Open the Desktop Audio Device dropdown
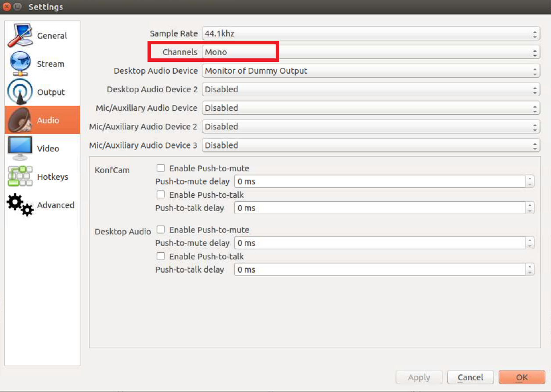This screenshot has height=392, width=551. (x=370, y=71)
